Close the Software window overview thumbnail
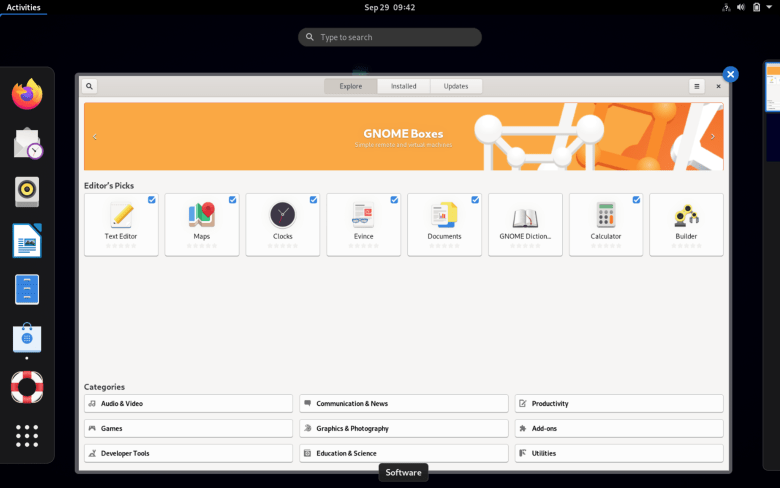780x488 pixels. pos(730,75)
